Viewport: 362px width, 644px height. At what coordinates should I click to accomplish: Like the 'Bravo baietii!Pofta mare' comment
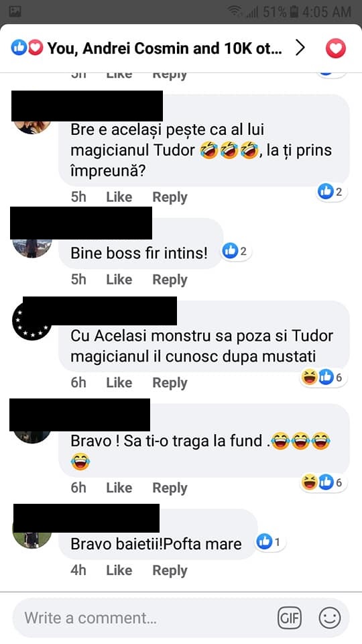tap(119, 570)
